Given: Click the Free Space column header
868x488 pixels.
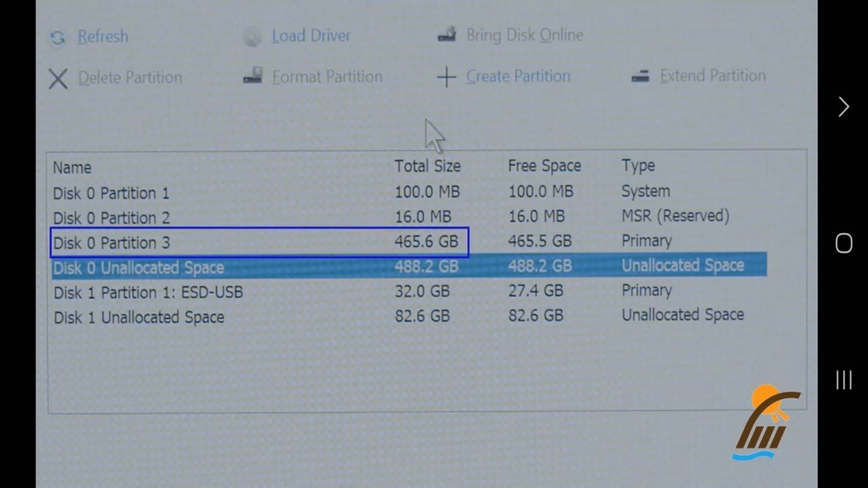Looking at the screenshot, I should (x=545, y=166).
